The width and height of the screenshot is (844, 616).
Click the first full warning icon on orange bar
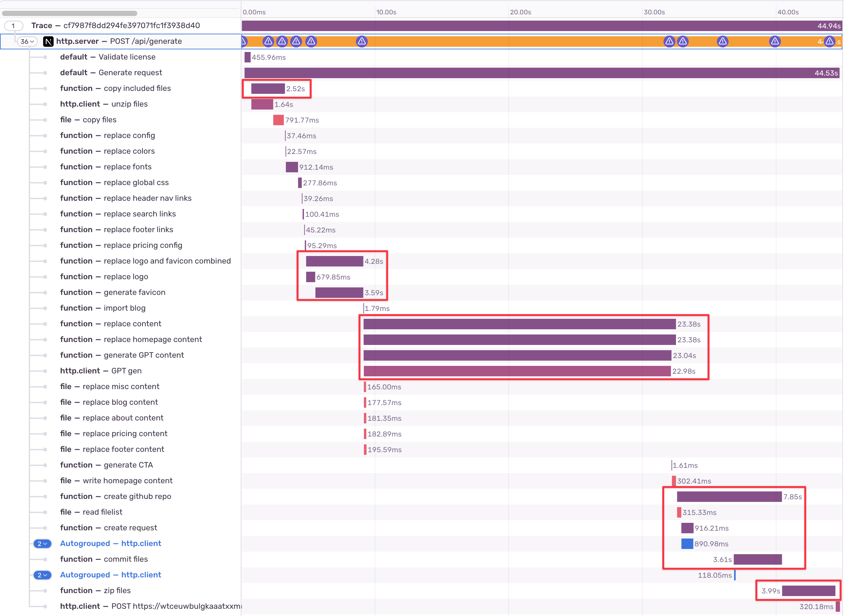[x=268, y=42]
